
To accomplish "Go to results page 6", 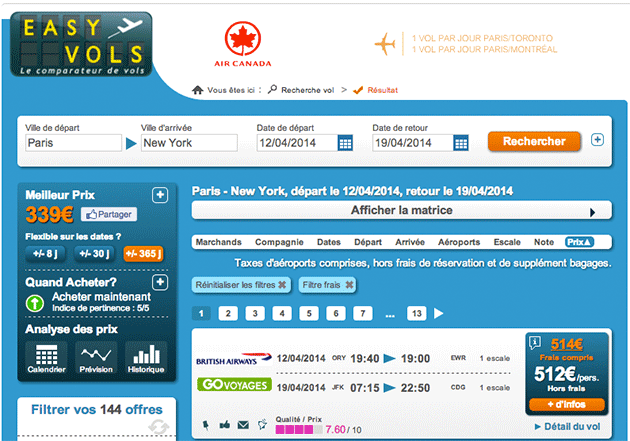I will coord(336,313).
